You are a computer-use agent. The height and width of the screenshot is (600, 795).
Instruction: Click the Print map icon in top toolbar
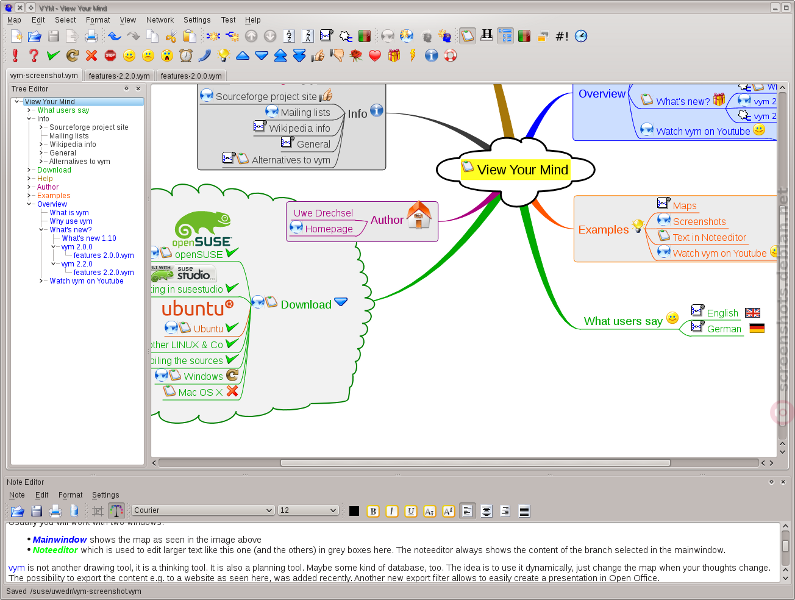pyautogui.click(x=91, y=36)
